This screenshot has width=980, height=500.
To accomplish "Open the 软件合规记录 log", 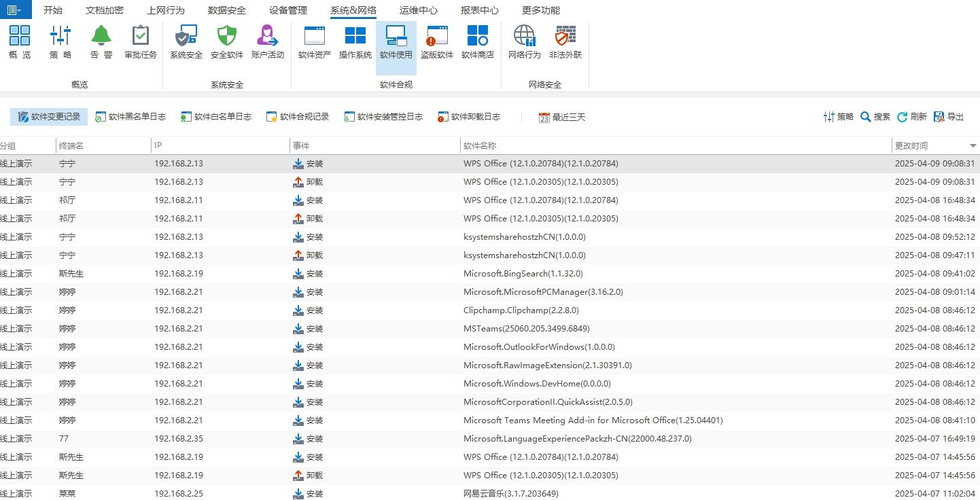I will (x=298, y=117).
